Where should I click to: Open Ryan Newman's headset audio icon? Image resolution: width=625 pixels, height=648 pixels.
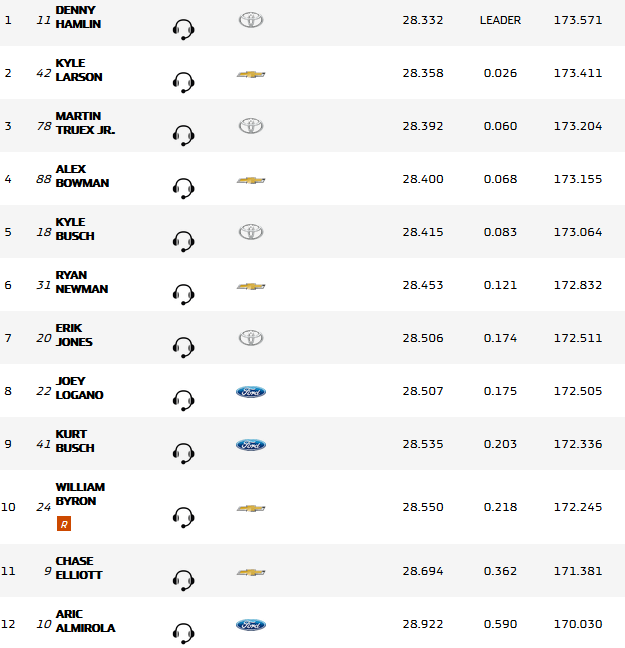(x=183, y=293)
